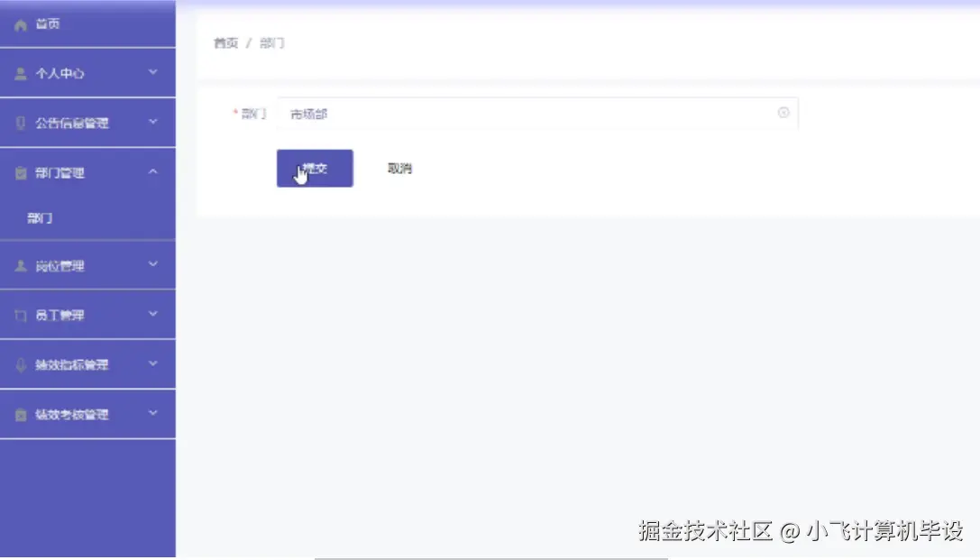This screenshot has height=560, width=980.
Task: Click the clipboard icon beside 部门管理
Action: [21, 173]
